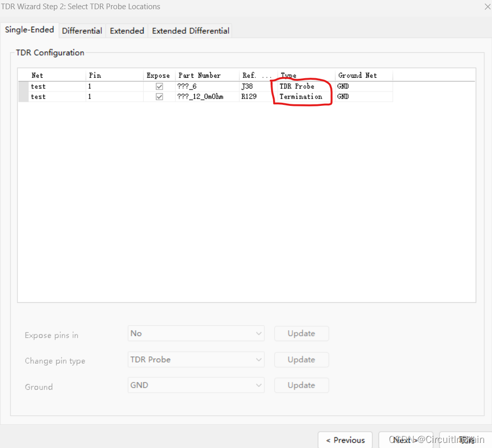
Task: Toggle Expose checkbox for R129 row
Action: pyautogui.click(x=160, y=97)
